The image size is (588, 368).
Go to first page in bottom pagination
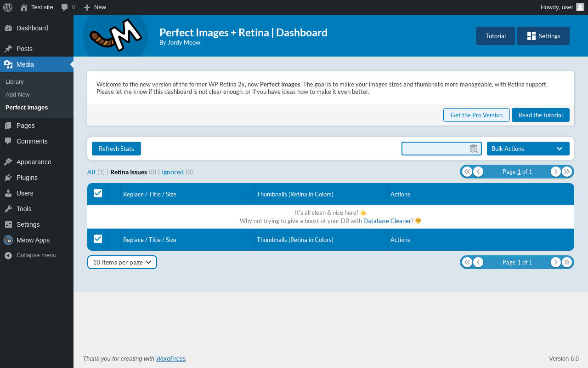[467, 262]
